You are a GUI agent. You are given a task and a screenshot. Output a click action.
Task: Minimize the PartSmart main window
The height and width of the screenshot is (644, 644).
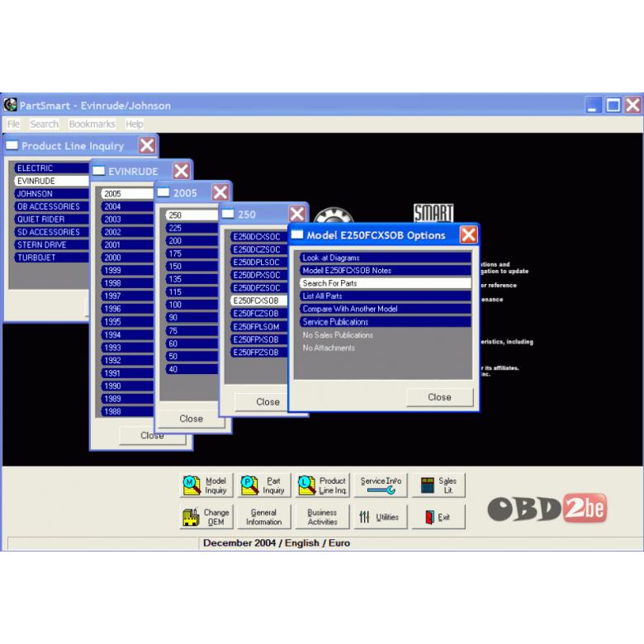coord(593,105)
